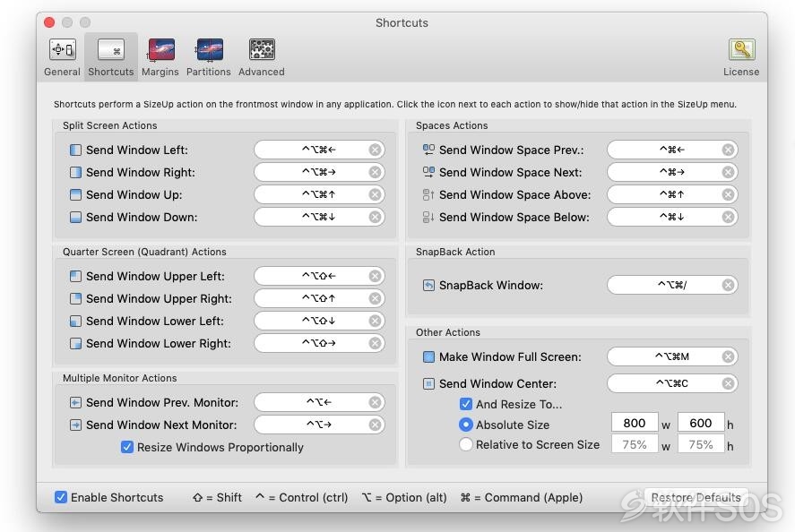Image resolution: width=795 pixels, height=532 pixels.
Task: Select the Absolute Size radio button
Action: click(x=465, y=425)
